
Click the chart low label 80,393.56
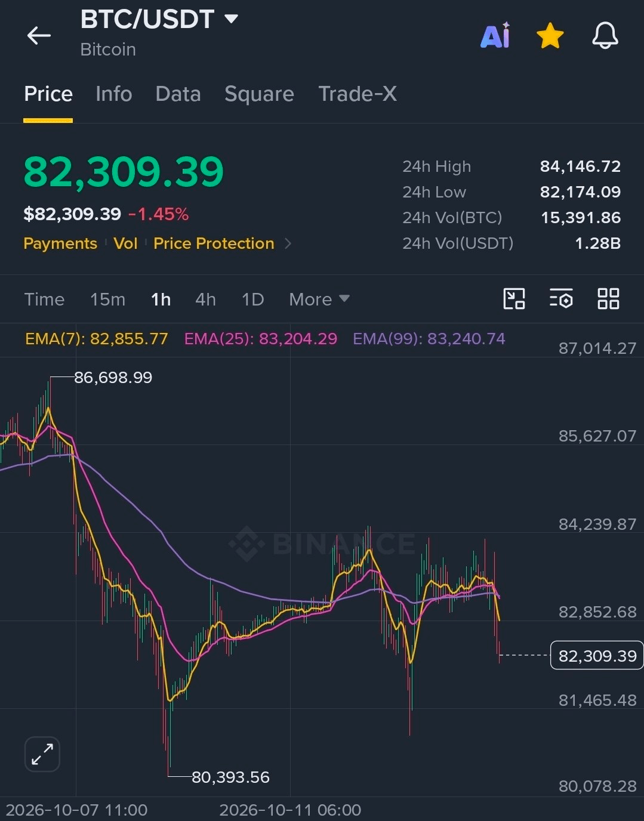pyautogui.click(x=230, y=777)
